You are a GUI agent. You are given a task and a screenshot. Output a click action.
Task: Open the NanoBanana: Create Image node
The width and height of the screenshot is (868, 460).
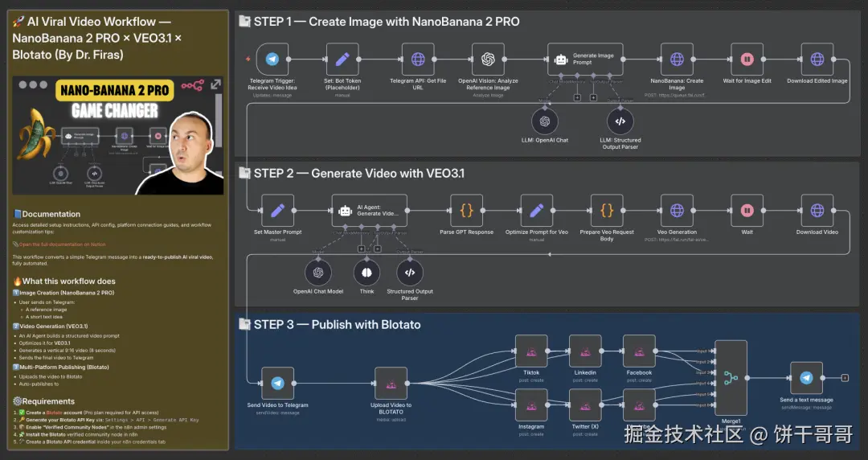677,60
